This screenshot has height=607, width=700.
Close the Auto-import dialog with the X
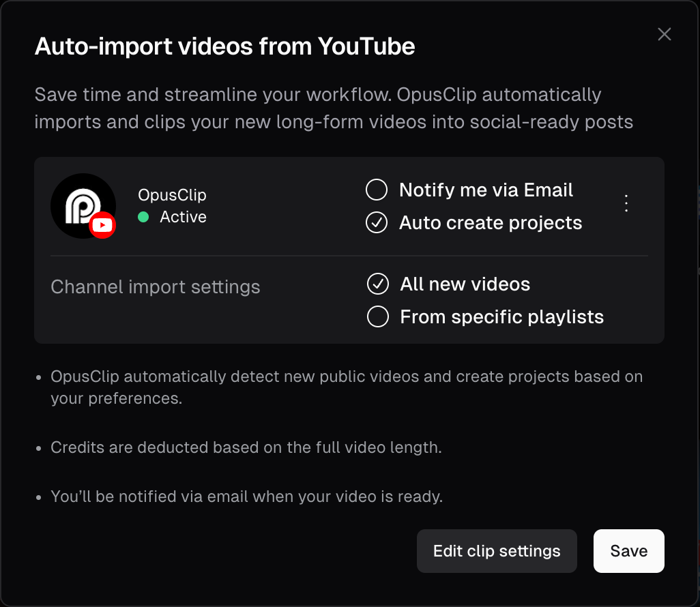pos(665,34)
